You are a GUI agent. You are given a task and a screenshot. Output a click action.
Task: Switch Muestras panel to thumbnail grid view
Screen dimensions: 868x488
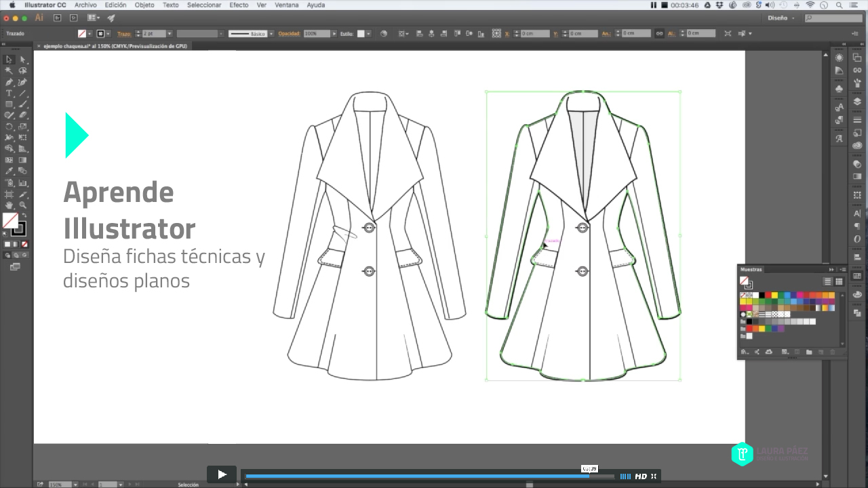pos(839,281)
